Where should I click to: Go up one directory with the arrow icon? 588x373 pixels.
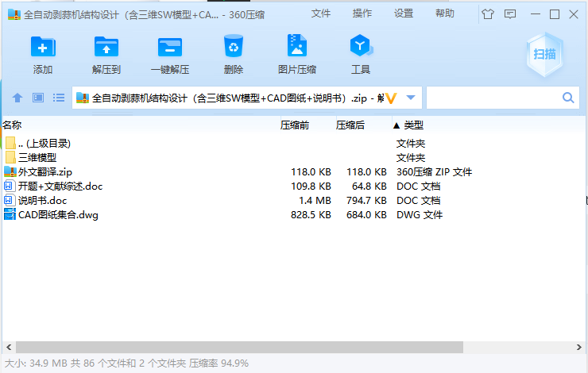(x=17, y=98)
